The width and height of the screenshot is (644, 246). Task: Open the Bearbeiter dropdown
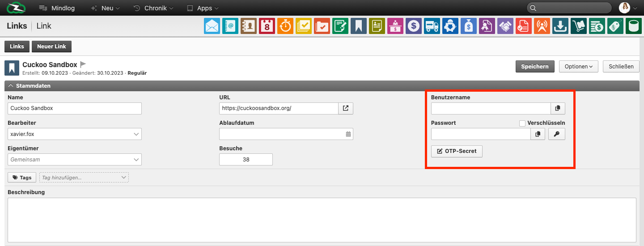click(x=75, y=134)
